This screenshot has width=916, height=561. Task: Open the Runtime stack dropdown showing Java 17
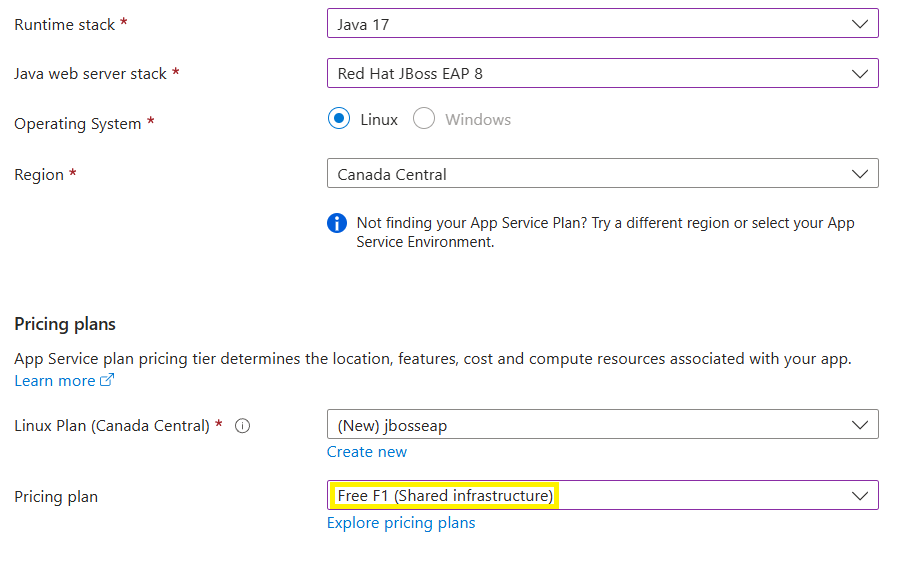click(602, 23)
